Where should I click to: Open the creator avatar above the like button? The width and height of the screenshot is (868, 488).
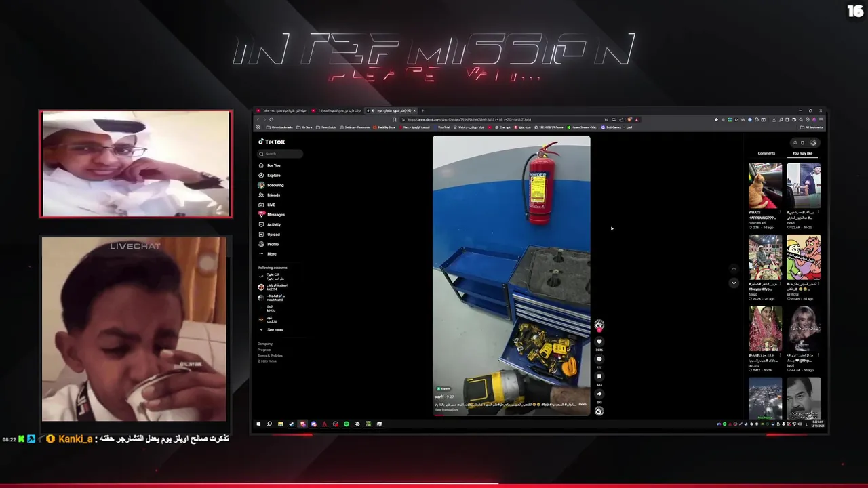click(599, 325)
